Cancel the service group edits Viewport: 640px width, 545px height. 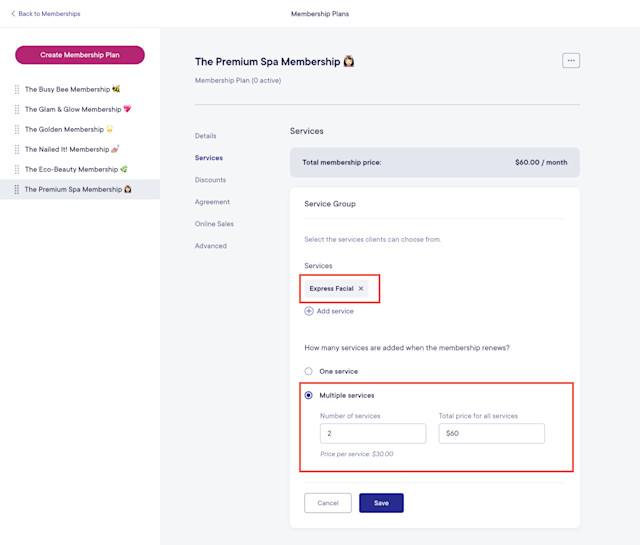coord(328,503)
